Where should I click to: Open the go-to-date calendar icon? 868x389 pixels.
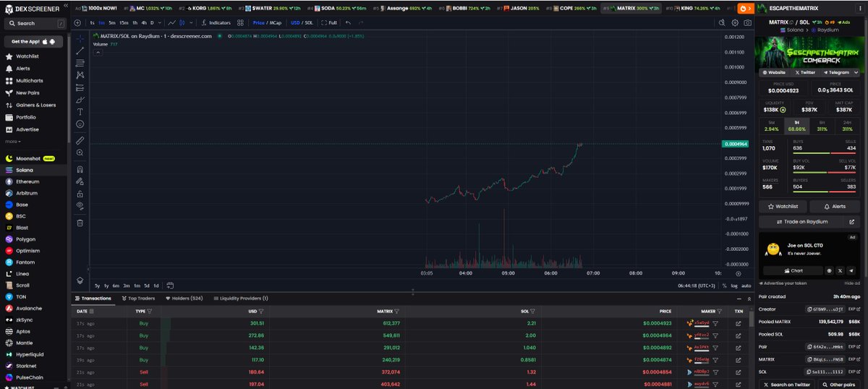pyautogui.click(x=169, y=286)
